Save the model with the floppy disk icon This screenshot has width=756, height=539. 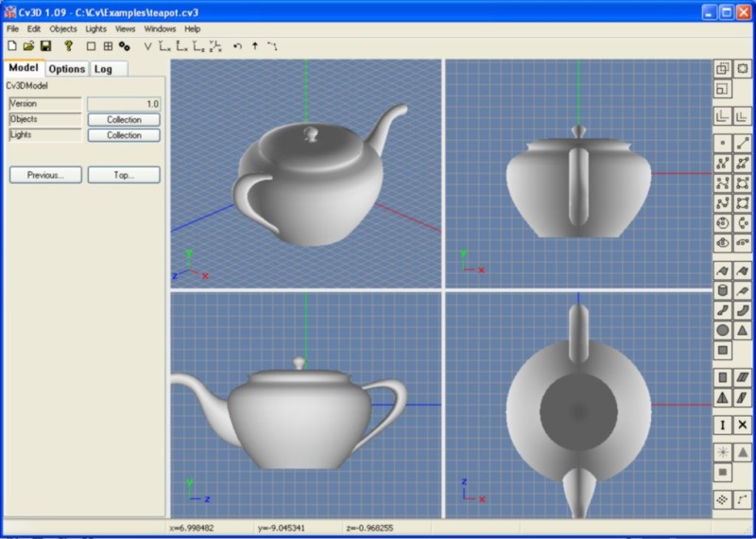pos(45,46)
